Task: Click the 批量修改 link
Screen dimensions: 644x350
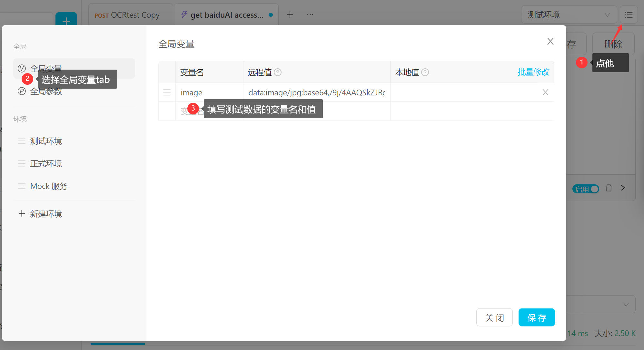Action: point(533,72)
